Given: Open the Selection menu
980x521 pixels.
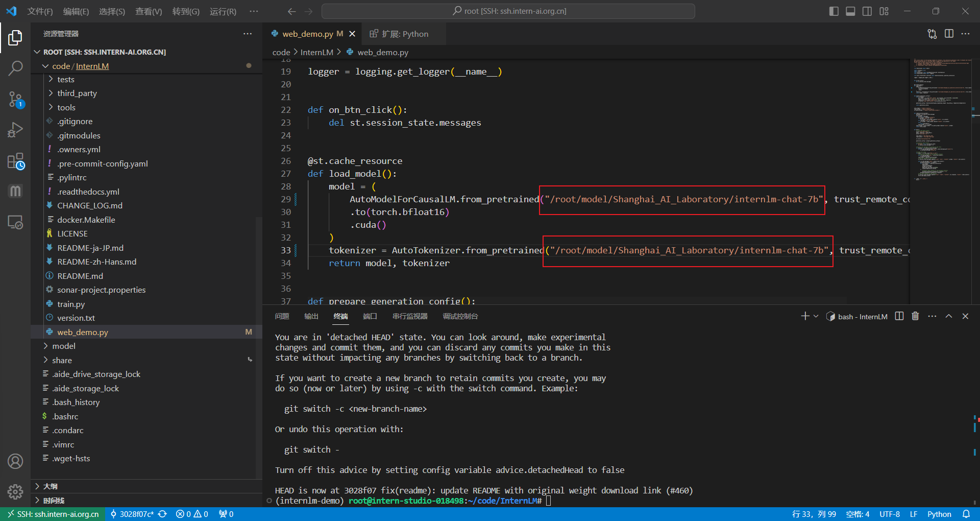Looking at the screenshot, I should (x=112, y=11).
